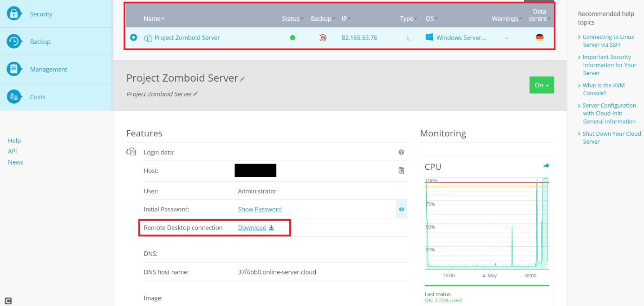The image size is (644, 306).
Task: Click the blacked-out Host value field
Action: click(255, 170)
